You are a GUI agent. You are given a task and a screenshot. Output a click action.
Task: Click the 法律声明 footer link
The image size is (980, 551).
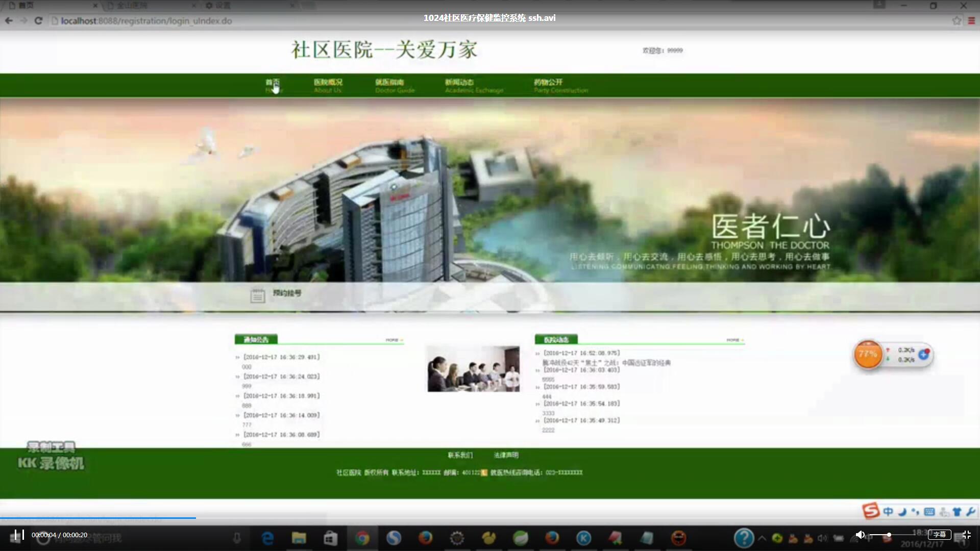[x=506, y=455]
